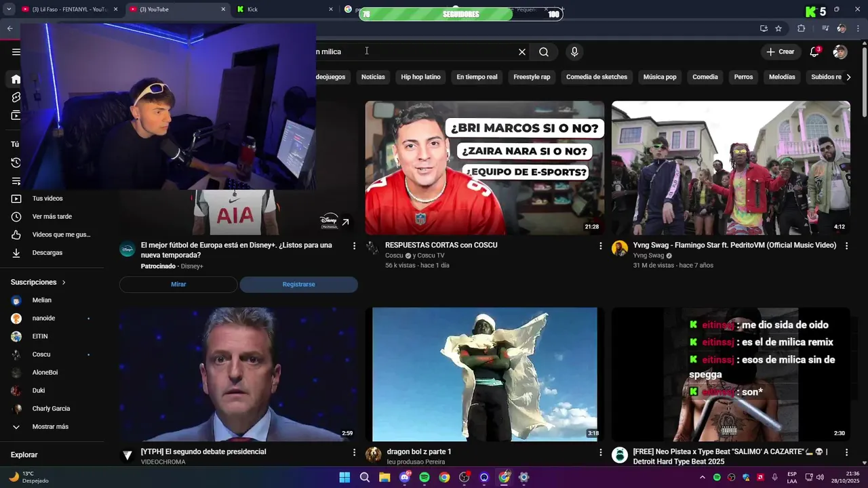Click the magnifier search button
868x488 pixels.
544,52
